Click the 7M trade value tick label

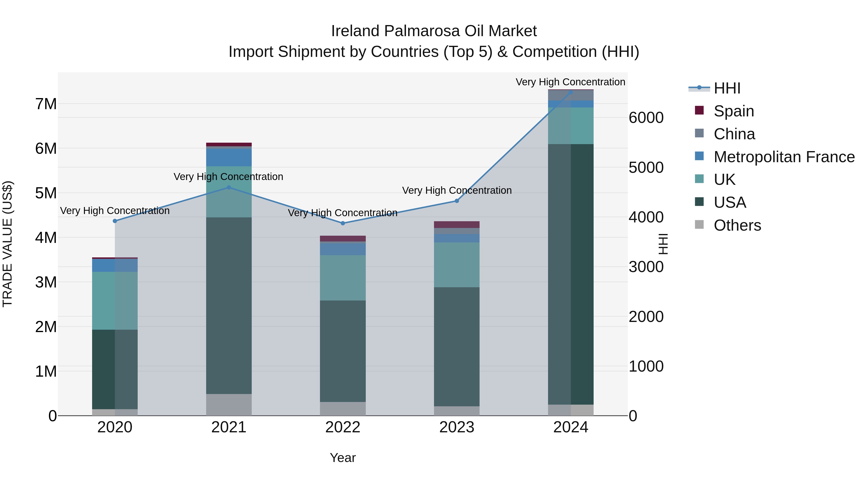pos(46,104)
